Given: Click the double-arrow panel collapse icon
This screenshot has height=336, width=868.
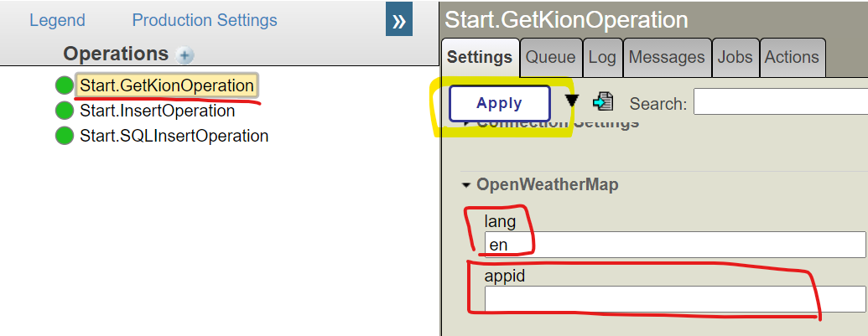Looking at the screenshot, I should pos(398,20).
